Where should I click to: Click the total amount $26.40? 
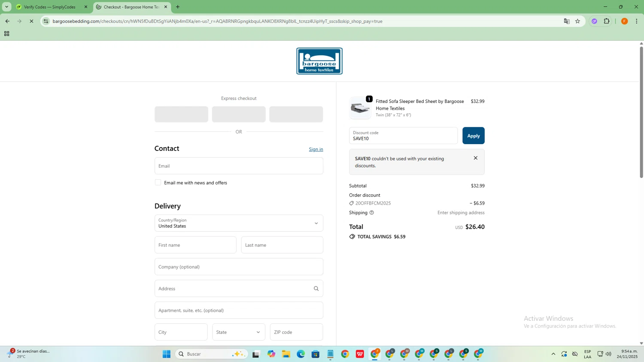475,227
